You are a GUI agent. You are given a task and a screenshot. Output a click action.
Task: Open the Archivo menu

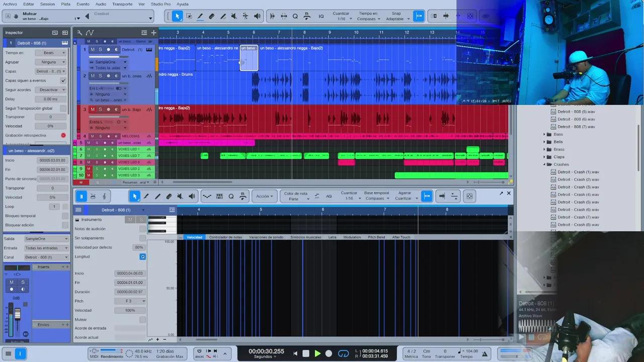[10, 4]
